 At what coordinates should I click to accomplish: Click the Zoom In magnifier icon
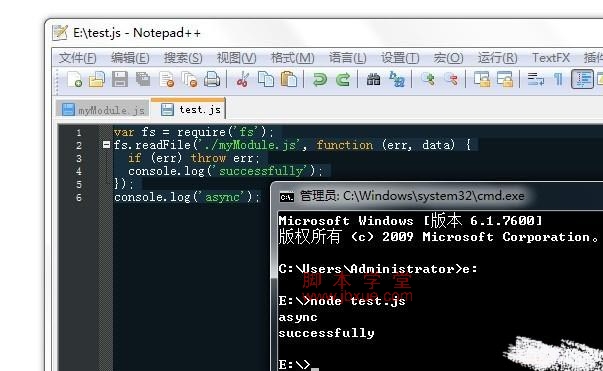[x=428, y=80]
